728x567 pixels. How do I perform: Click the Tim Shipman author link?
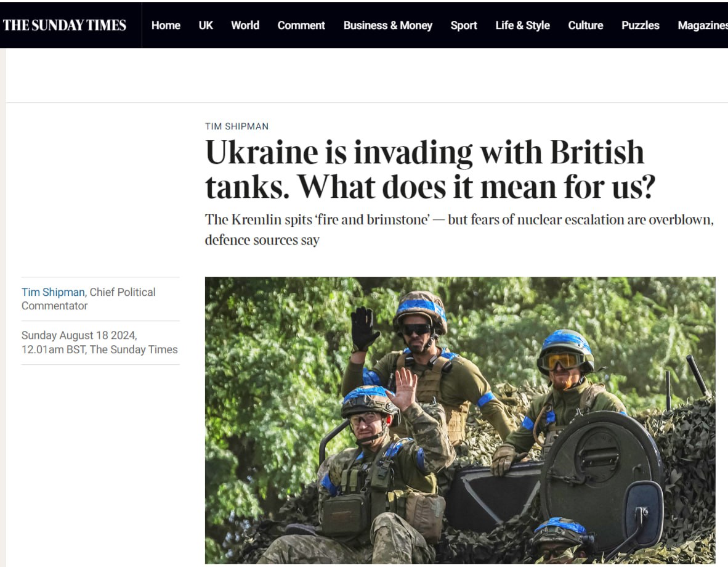point(53,292)
